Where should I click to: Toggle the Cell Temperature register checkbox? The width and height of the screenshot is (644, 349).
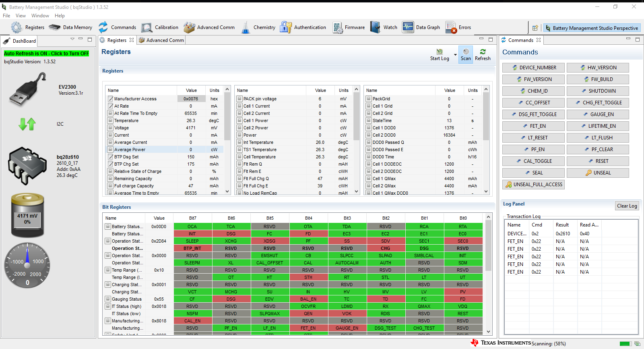coord(239,157)
